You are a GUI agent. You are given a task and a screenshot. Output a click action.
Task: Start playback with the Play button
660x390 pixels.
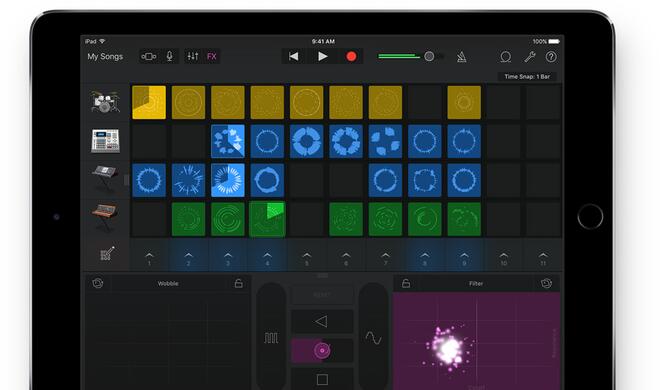point(322,56)
